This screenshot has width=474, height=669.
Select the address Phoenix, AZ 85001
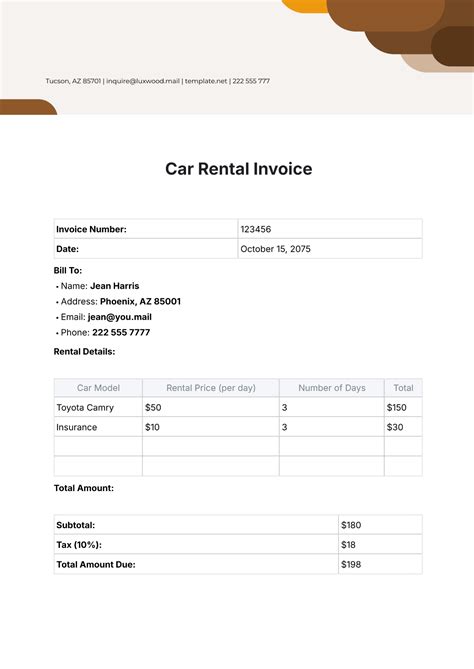[140, 301]
